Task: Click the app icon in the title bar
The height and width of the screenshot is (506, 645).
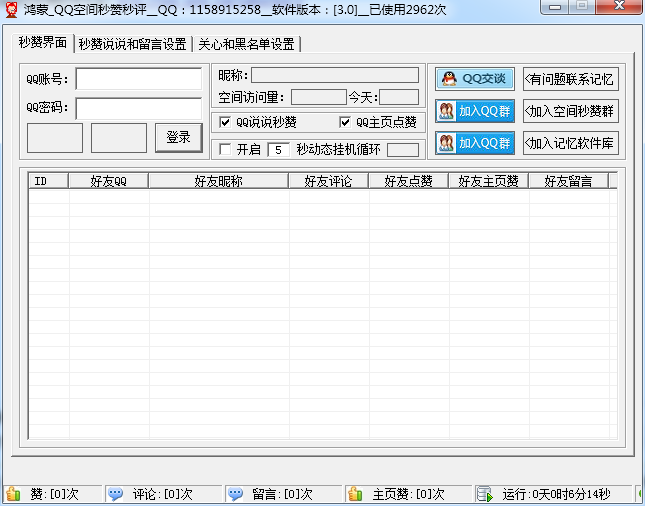Action: coord(12,8)
